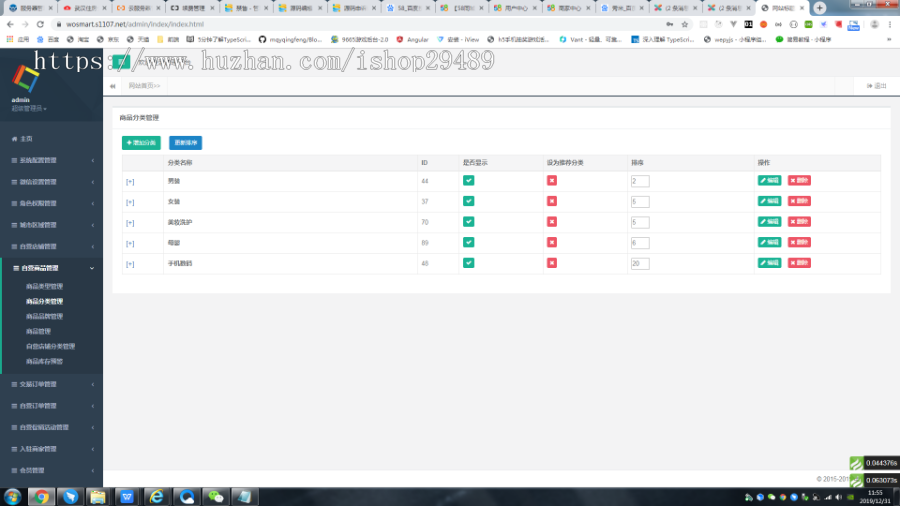Open 商品品牌管理 submenu item
Image resolution: width=900 pixels, height=506 pixels.
(44, 317)
